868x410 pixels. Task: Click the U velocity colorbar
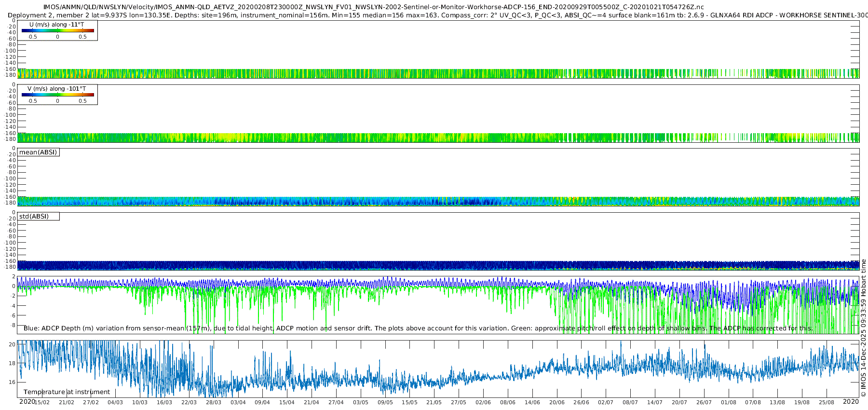tap(57, 30)
